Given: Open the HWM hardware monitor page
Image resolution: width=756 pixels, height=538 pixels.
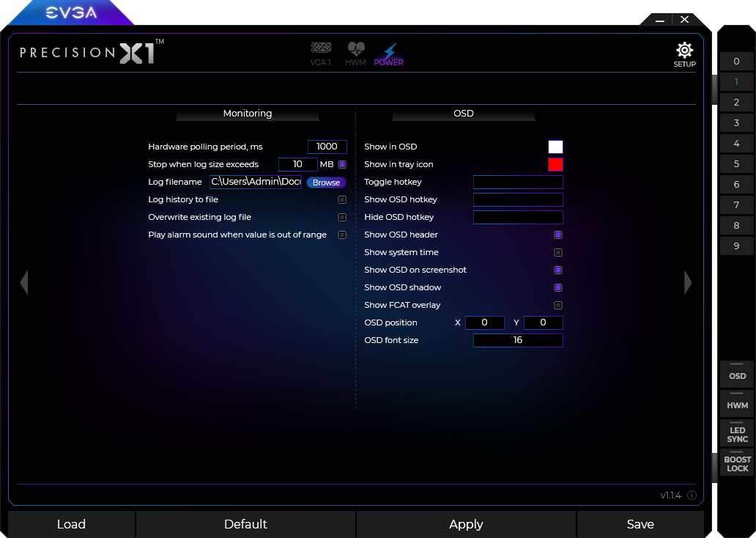Looking at the screenshot, I should point(356,54).
